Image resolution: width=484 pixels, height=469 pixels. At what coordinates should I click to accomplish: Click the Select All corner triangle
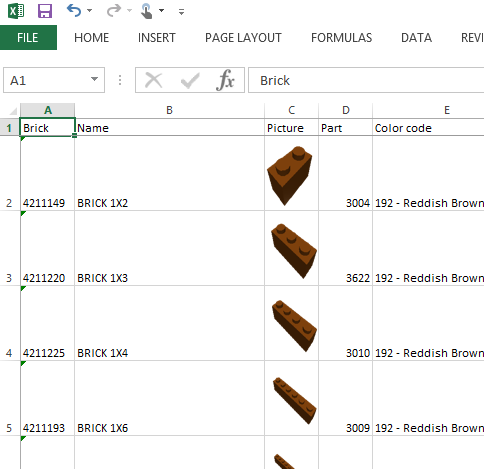(13, 111)
